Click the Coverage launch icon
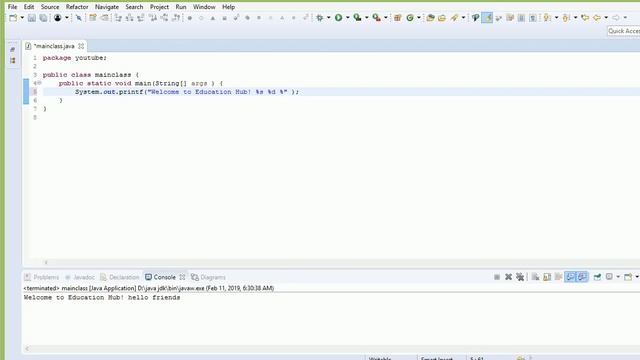The image size is (640, 360). (357, 18)
